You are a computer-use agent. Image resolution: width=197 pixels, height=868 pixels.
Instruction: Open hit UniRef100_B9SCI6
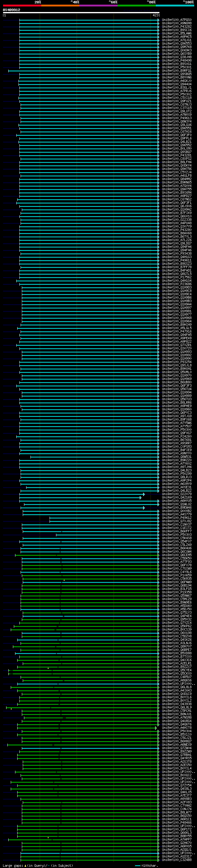[177, 30]
